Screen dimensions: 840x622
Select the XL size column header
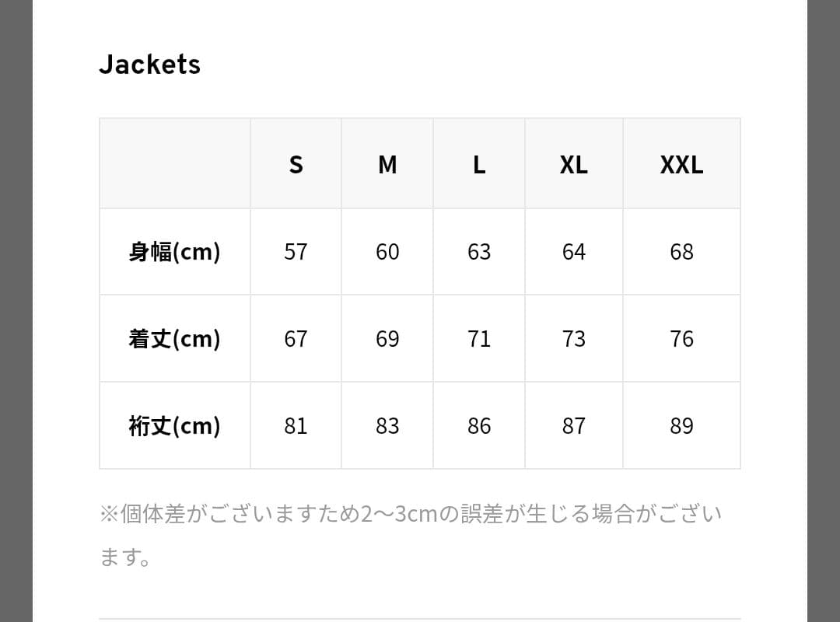click(574, 164)
